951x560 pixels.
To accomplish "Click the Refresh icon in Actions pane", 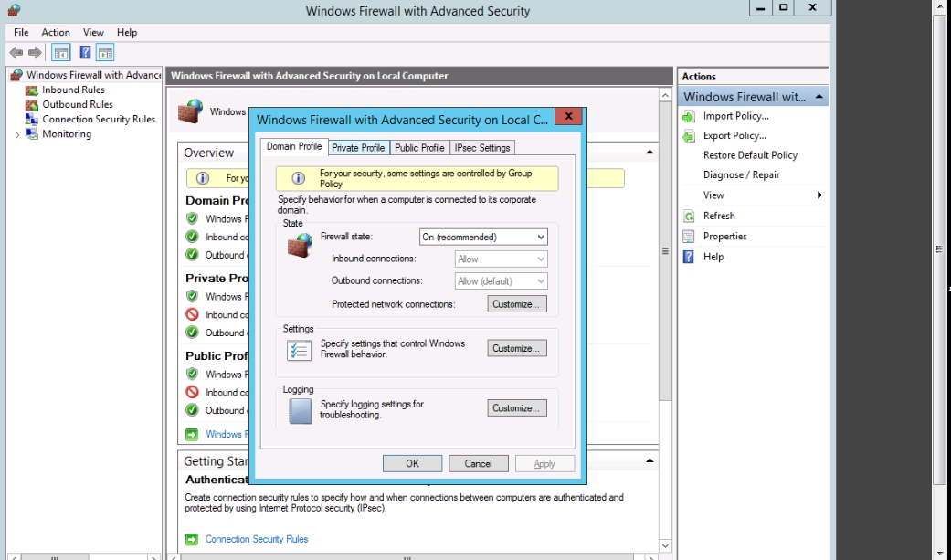I will [x=689, y=217].
